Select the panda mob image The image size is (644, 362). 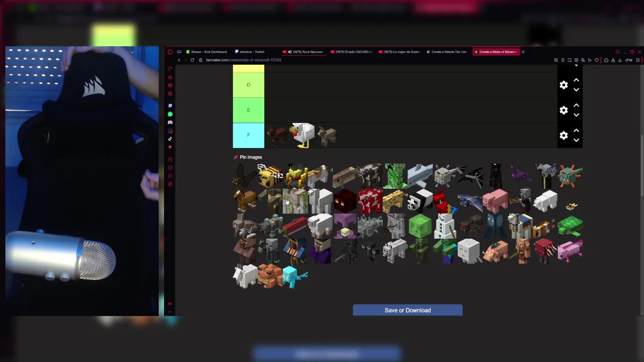pos(420,201)
